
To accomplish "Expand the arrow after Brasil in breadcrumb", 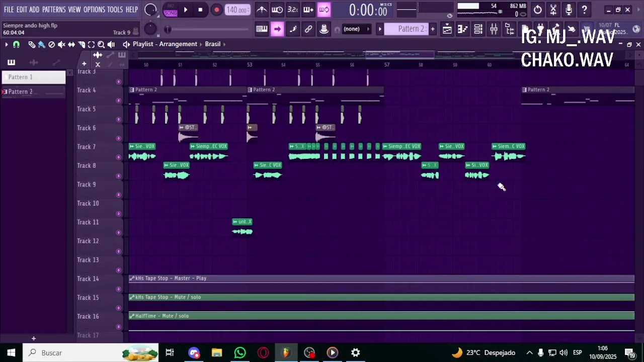I will (x=224, y=44).
